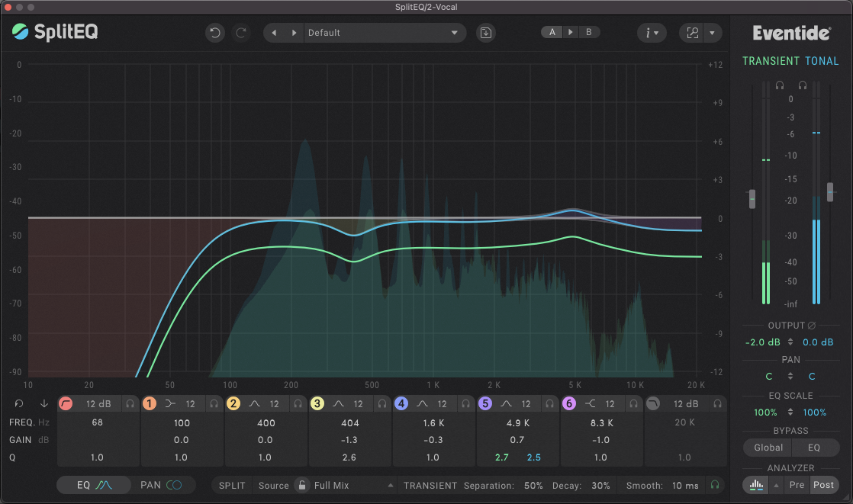Enable the low-pass filter band
Viewport: 853px width, 504px height.
653,403
